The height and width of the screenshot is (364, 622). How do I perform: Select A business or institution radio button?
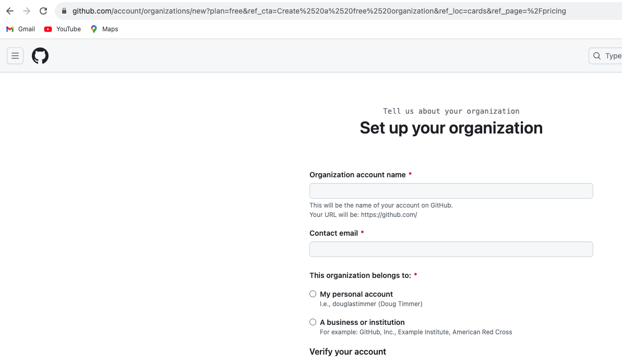point(313,322)
